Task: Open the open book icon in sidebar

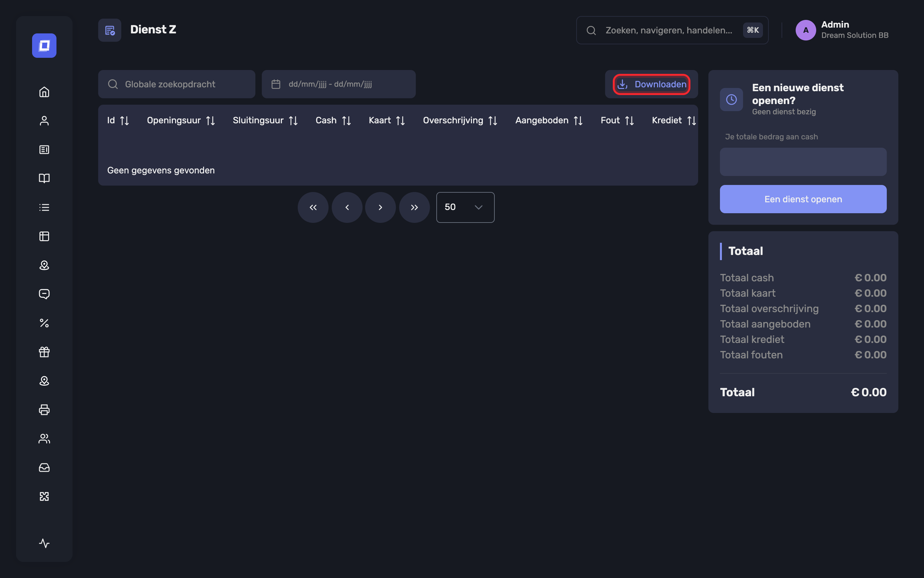Action: (44, 179)
